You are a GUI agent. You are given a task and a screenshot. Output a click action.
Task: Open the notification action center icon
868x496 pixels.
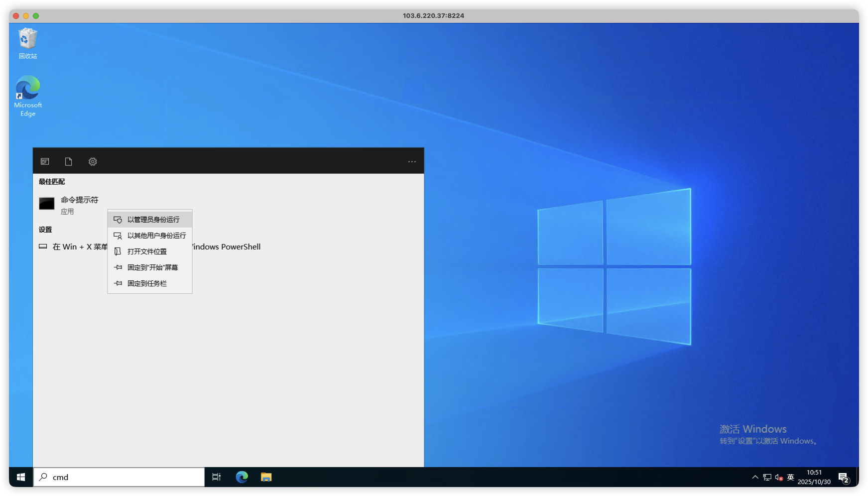point(844,478)
